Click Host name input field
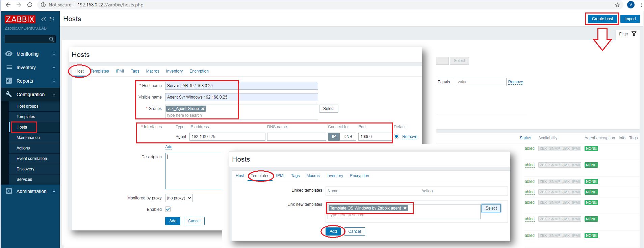The height and width of the screenshot is (248, 644). [x=241, y=86]
